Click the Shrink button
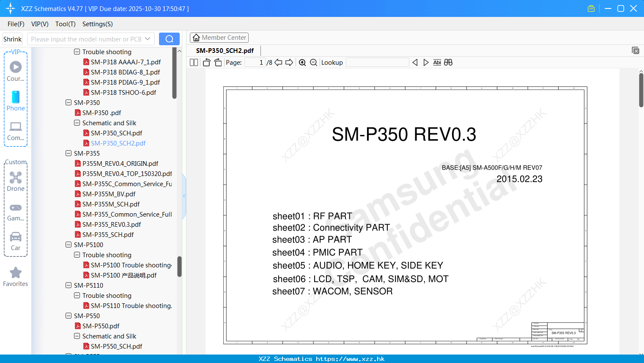644x363 pixels. pyautogui.click(x=12, y=39)
